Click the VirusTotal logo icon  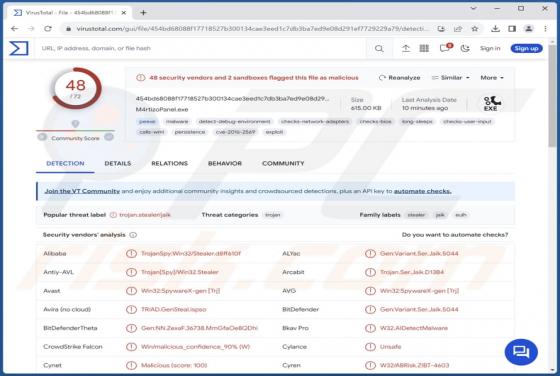(x=19, y=48)
